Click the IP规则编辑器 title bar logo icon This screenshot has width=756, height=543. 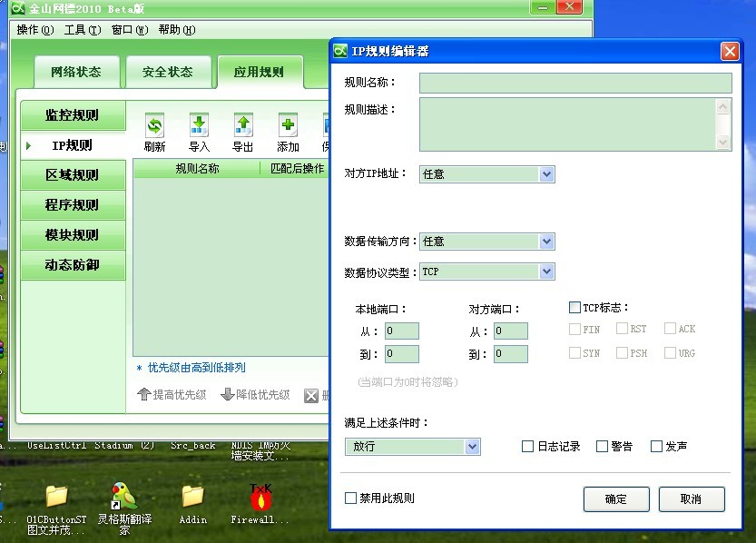pyautogui.click(x=340, y=51)
